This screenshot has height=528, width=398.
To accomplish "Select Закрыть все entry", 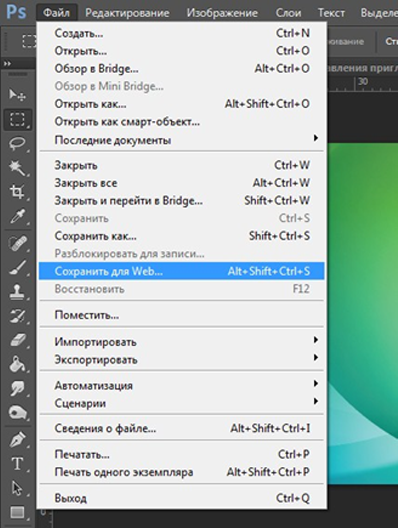I will coord(182,183).
